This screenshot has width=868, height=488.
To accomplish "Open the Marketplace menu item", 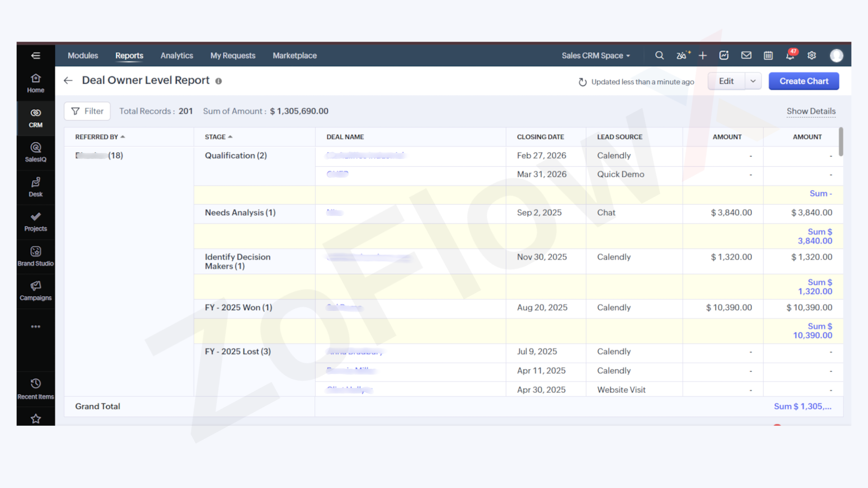I will point(295,56).
